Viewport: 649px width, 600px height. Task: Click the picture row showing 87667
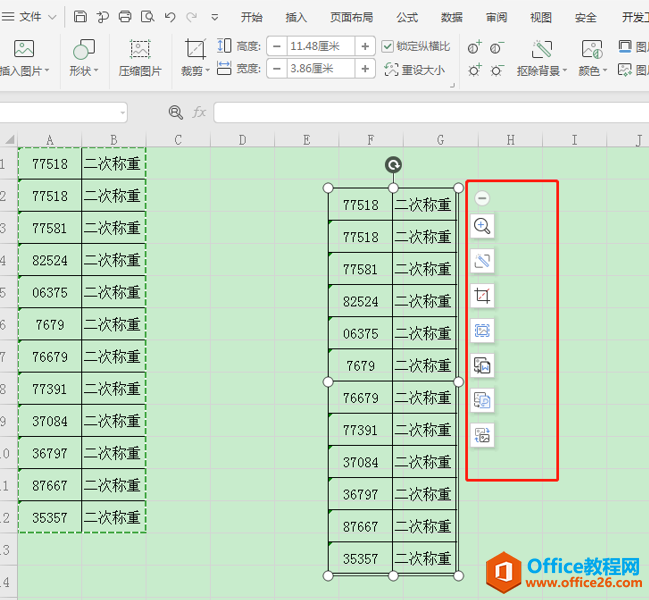pyautogui.click(x=392, y=526)
